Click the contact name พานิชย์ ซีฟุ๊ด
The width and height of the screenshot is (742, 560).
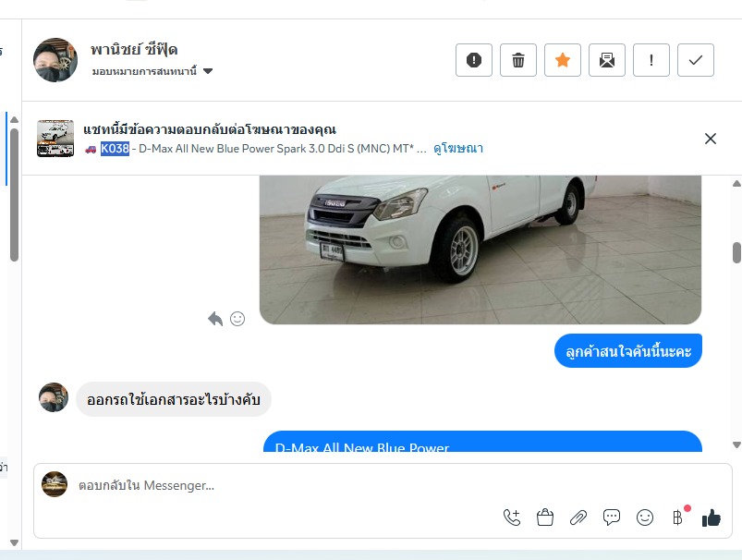pyautogui.click(x=134, y=49)
